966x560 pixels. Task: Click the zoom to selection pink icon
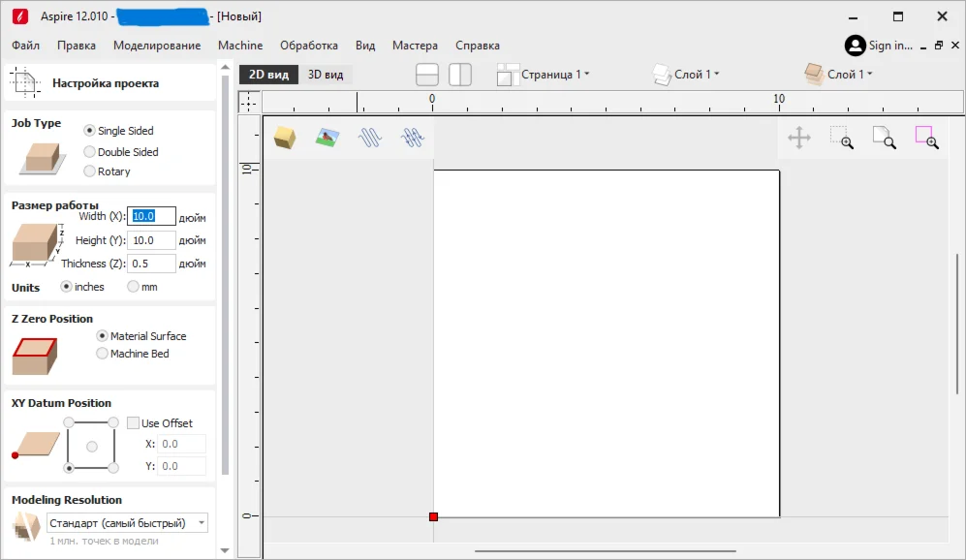pos(926,139)
